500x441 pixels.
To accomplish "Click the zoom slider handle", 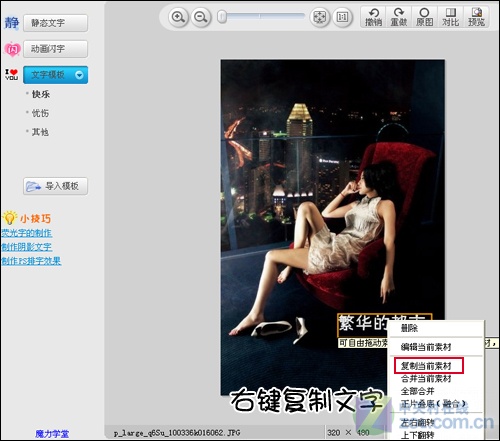I will point(222,17).
